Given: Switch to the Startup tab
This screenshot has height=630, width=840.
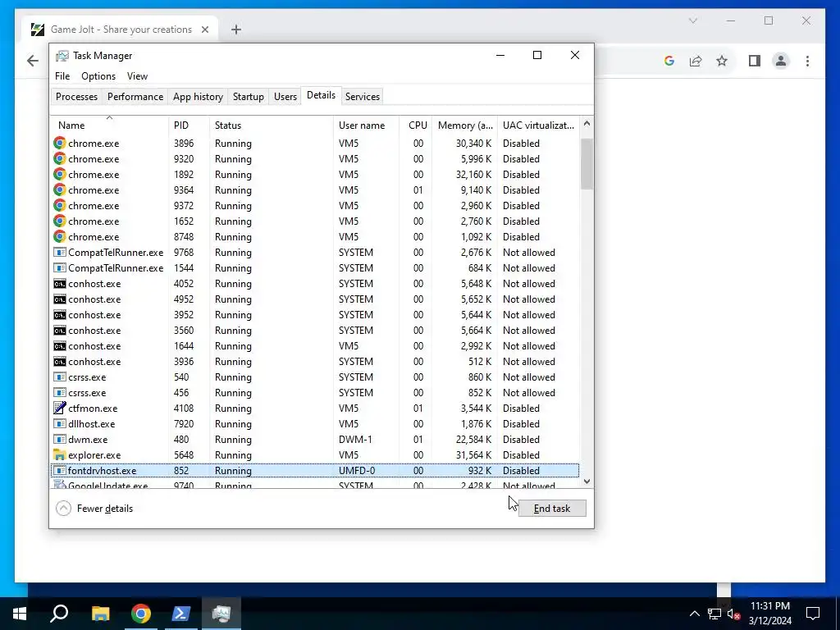Looking at the screenshot, I should click(x=248, y=97).
